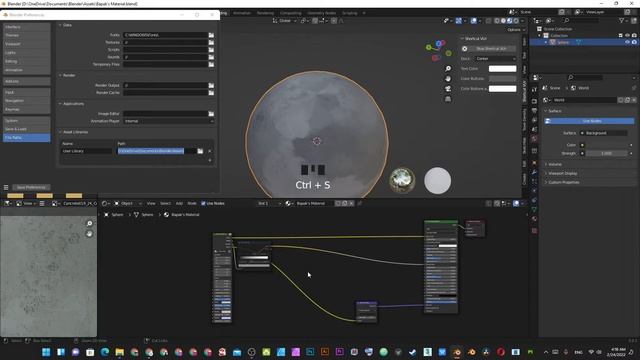
Task: Toggle Use Nodes checkbox in node editor
Action: 203,203
